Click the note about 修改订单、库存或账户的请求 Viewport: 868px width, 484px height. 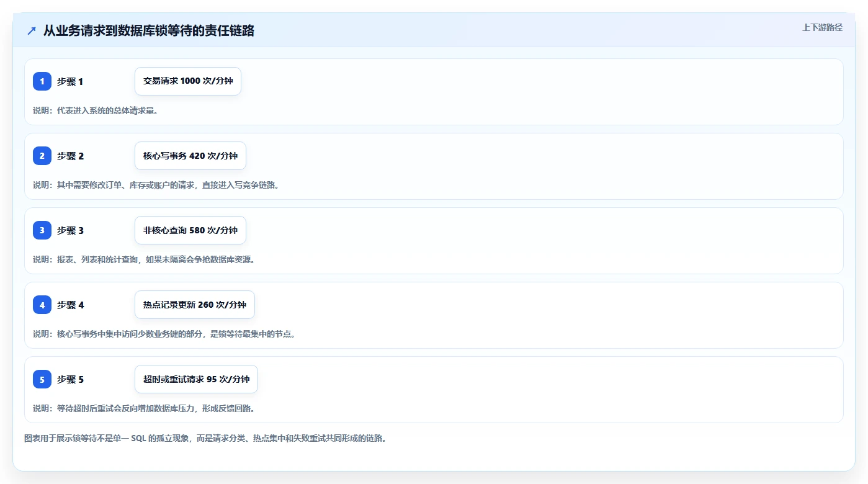(156, 185)
